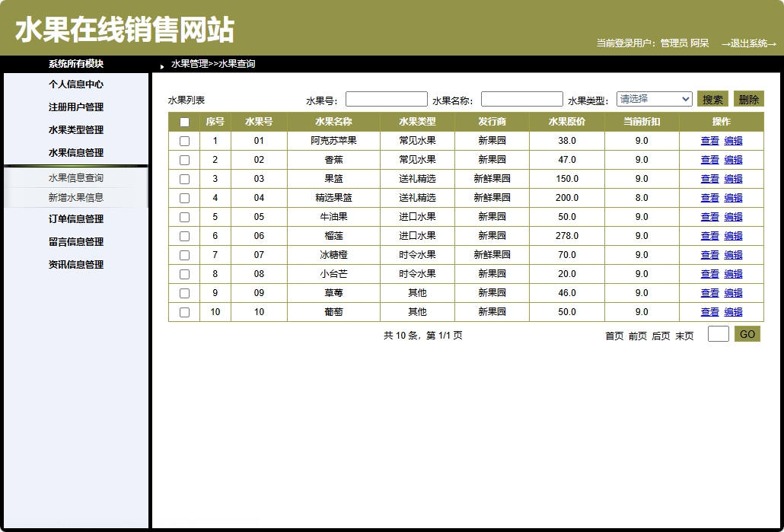Open the 注册用户管理 module

(75, 107)
